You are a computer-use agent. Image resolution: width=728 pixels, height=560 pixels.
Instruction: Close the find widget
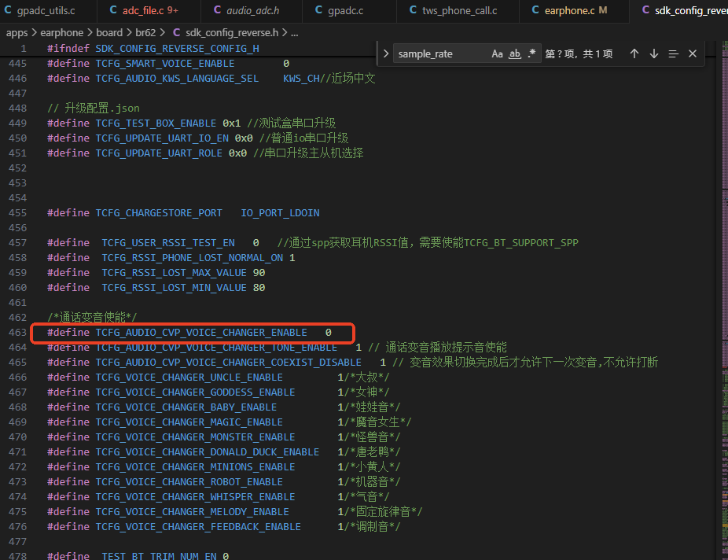pos(693,53)
